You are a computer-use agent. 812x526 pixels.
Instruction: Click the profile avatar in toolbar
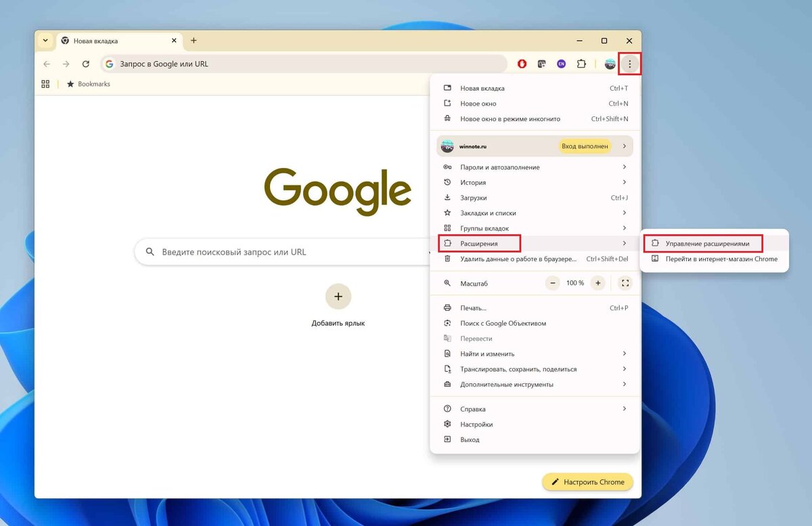click(610, 64)
